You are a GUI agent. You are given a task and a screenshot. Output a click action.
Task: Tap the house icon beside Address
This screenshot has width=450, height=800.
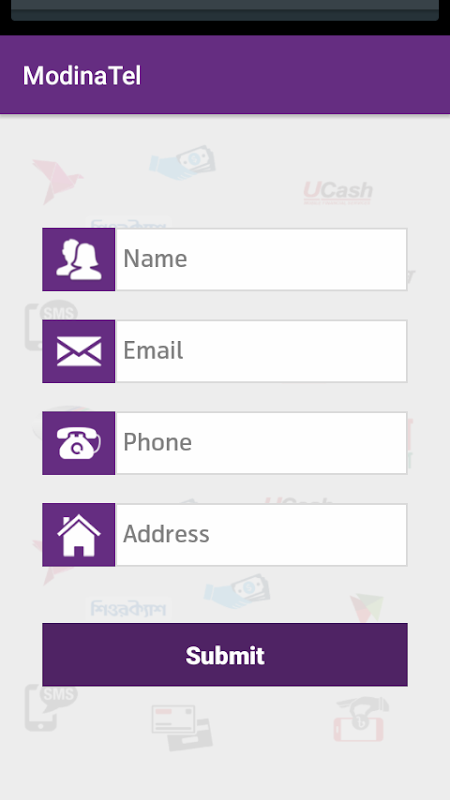[79, 535]
